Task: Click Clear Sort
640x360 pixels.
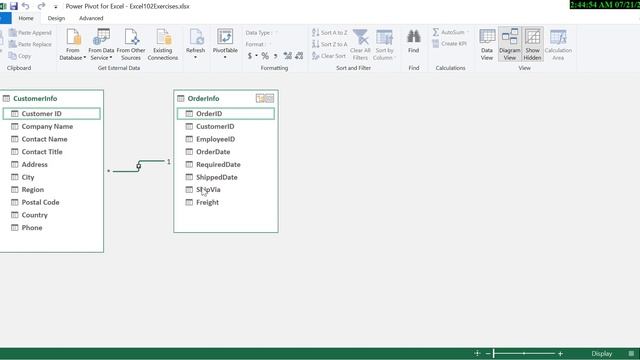Action: [329, 56]
